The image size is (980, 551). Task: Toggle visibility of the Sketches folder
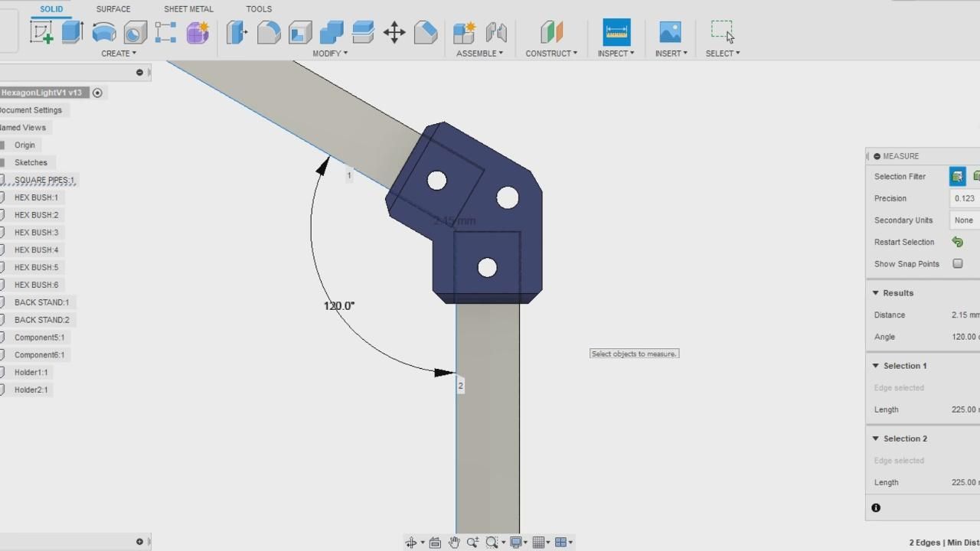[3, 162]
